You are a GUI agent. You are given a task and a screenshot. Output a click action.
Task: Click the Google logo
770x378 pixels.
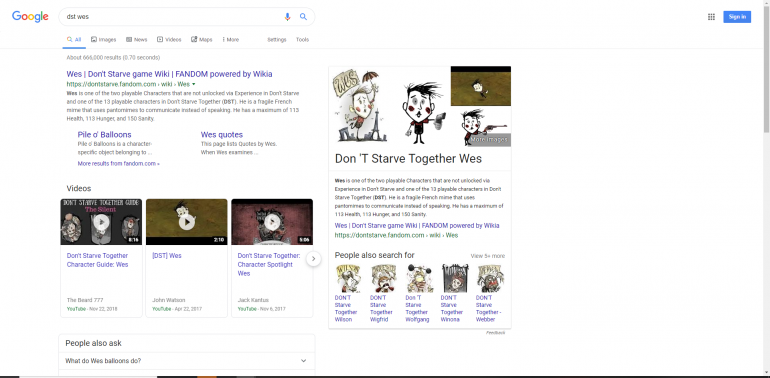[x=30, y=17]
